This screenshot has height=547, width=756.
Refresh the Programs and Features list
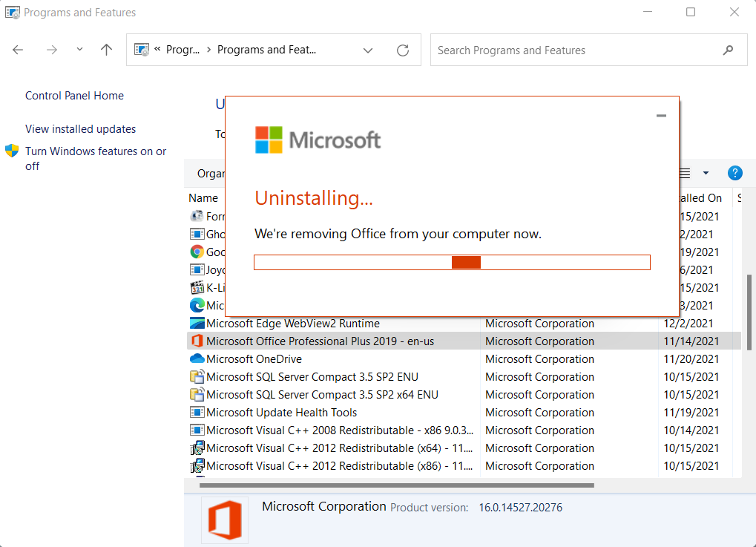pos(403,50)
